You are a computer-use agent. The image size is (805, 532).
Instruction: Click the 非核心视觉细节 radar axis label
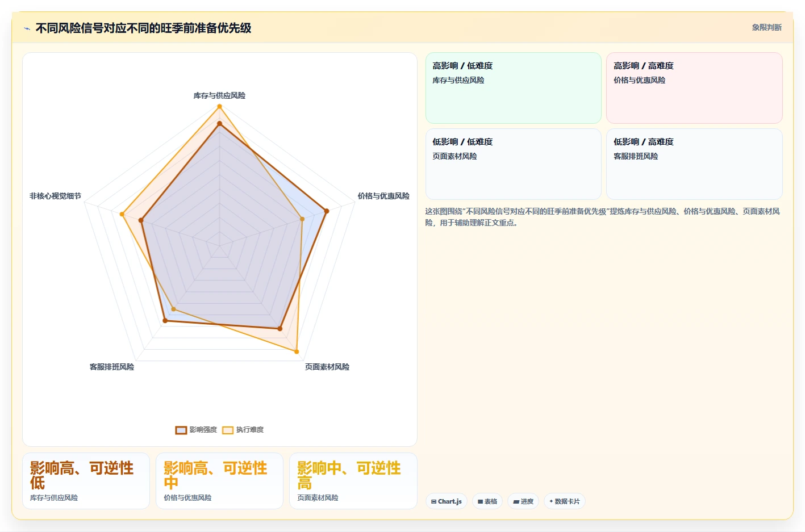point(55,196)
